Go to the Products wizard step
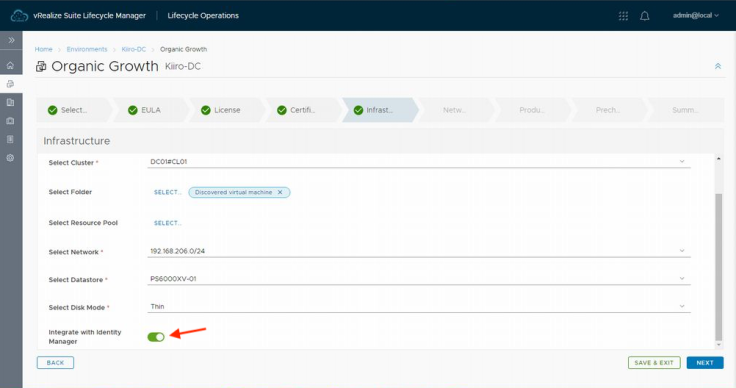 (532, 110)
